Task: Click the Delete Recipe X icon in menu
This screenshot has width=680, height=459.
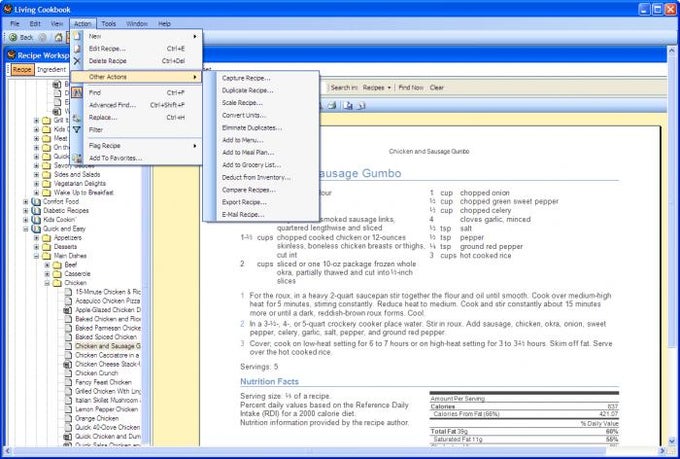Action: pos(77,61)
